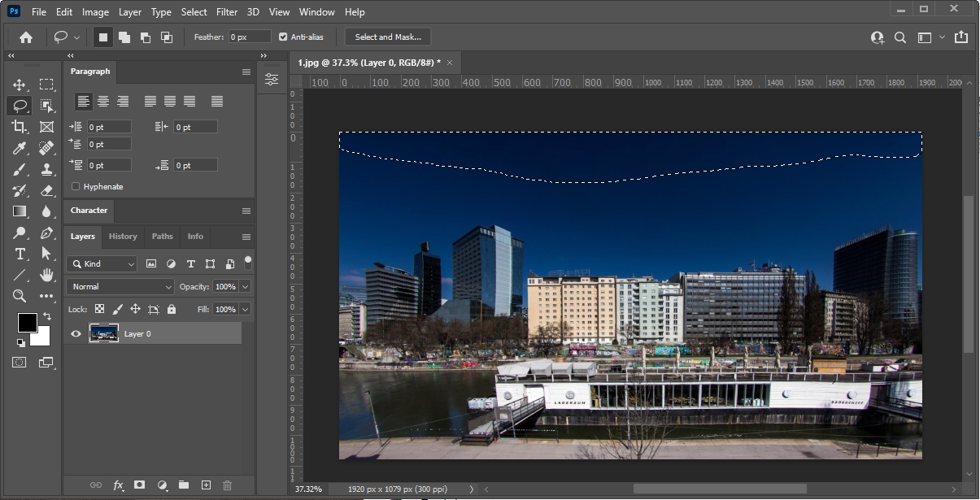
Task: Click the Feather input field
Action: [249, 37]
